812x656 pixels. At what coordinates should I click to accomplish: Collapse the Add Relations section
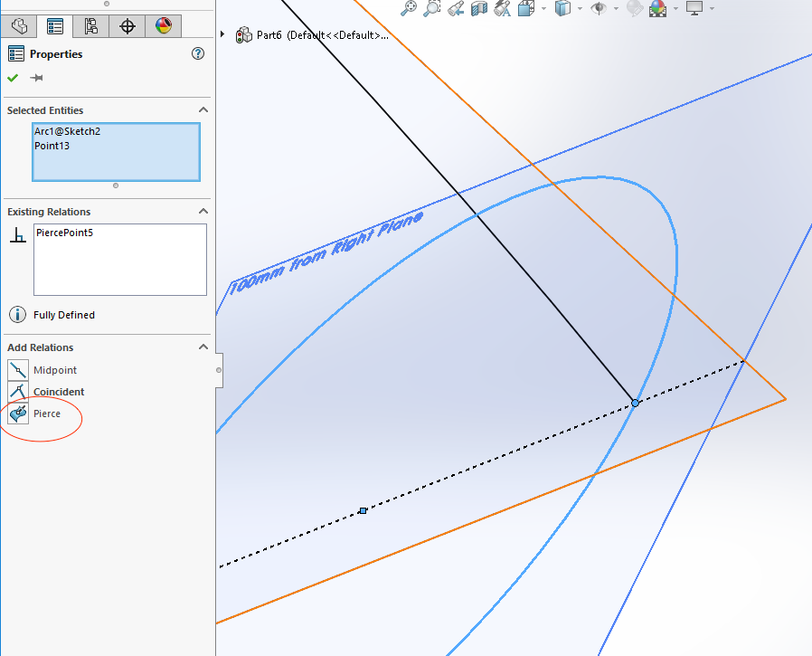(x=203, y=347)
